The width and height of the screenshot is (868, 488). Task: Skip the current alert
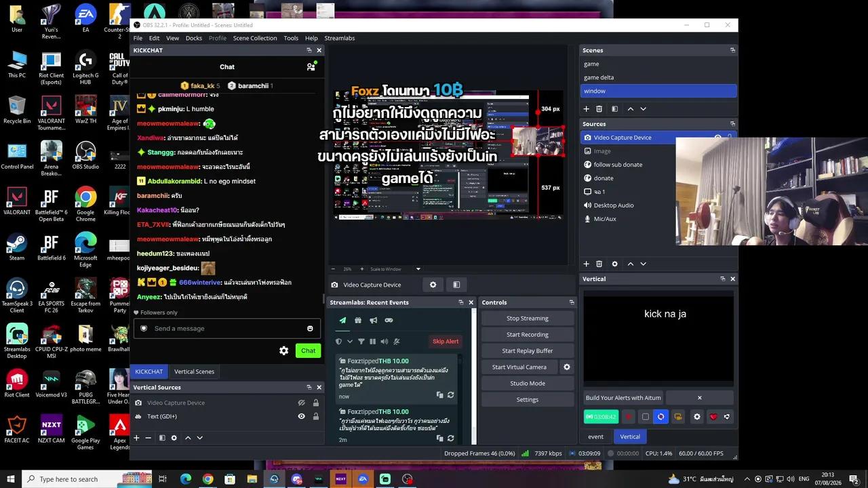click(x=446, y=342)
